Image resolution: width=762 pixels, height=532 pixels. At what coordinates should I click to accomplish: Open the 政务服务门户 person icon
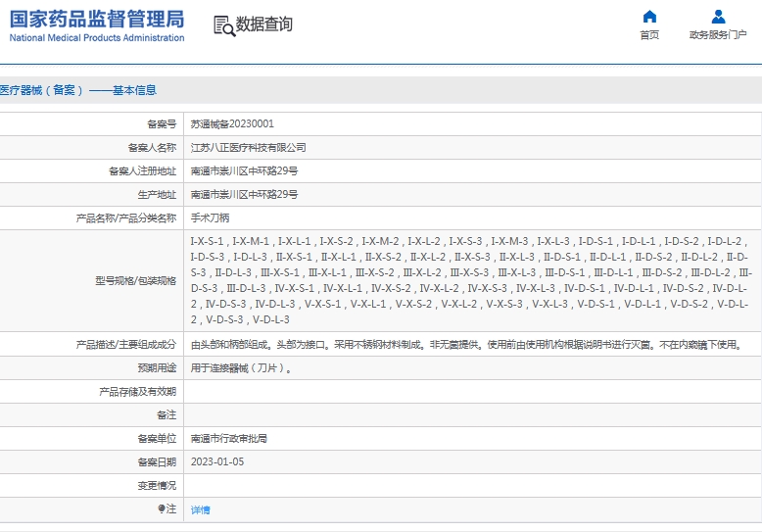[718, 17]
